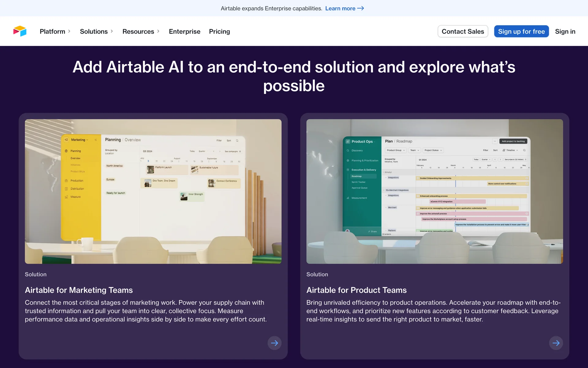
Task: Click the Airtable logo icon
Action: coord(20,31)
